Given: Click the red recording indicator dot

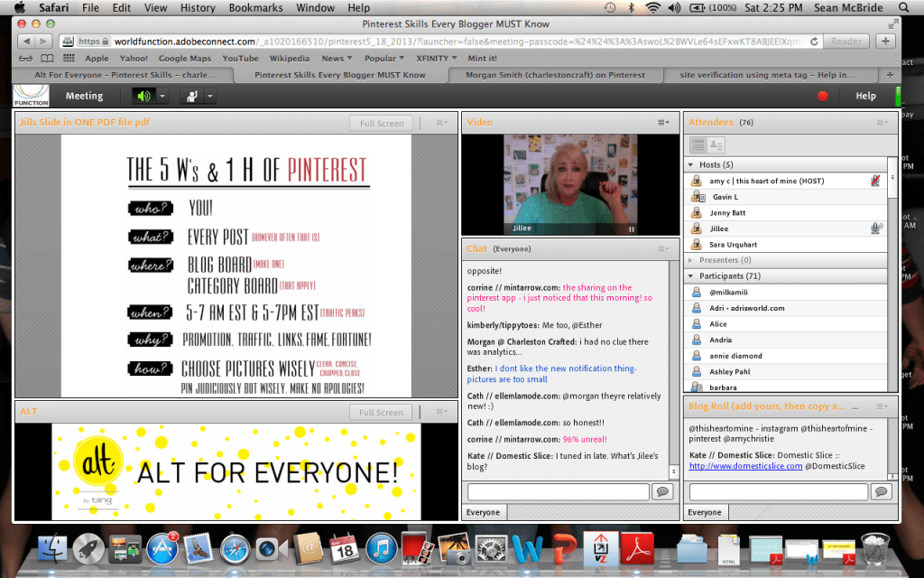Looking at the screenshot, I should coord(823,96).
